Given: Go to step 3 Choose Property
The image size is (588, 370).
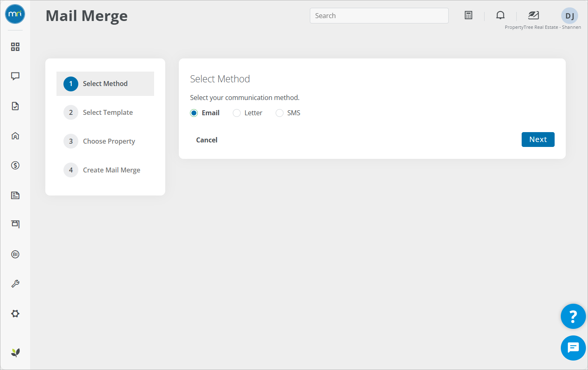Looking at the screenshot, I should point(105,141).
